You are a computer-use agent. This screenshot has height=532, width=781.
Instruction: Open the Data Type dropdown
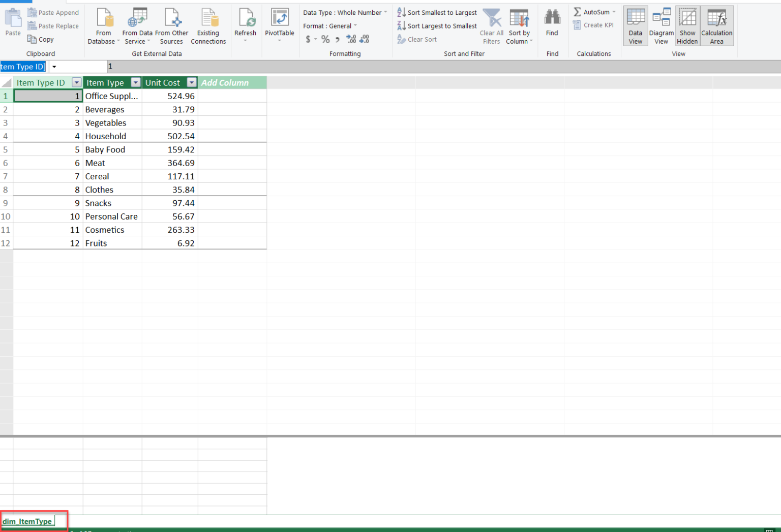click(x=385, y=12)
